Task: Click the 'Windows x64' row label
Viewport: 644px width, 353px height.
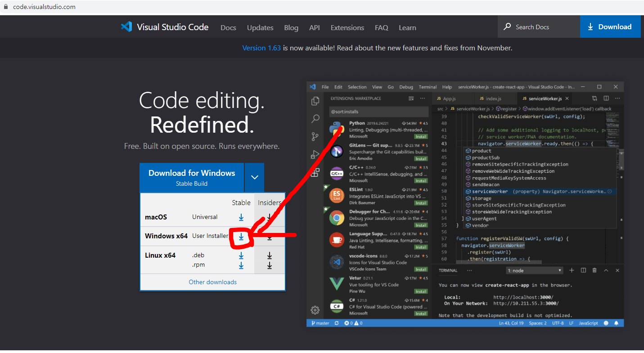Action: coord(166,236)
